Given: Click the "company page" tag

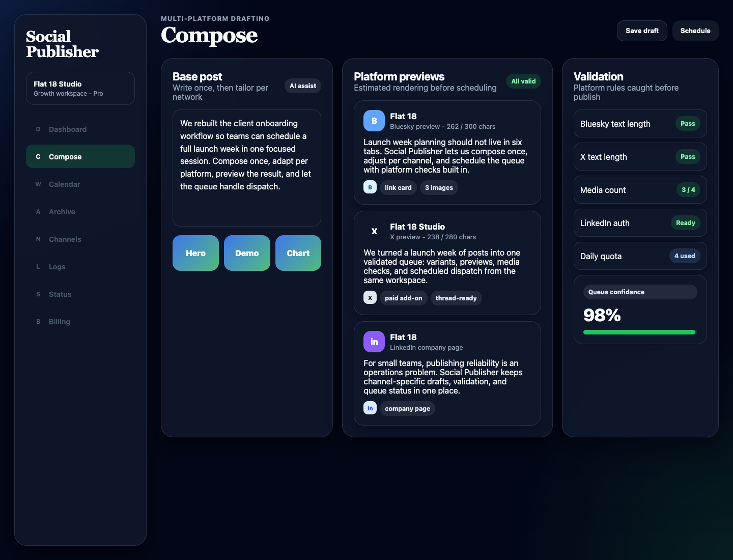Looking at the screenshot, I should click(407, 408).
